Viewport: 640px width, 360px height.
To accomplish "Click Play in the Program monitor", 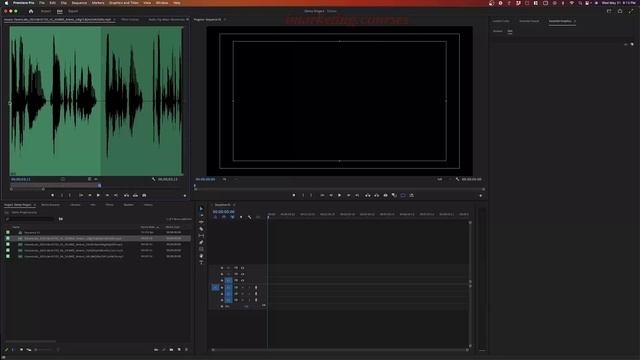I will [339, 196].
